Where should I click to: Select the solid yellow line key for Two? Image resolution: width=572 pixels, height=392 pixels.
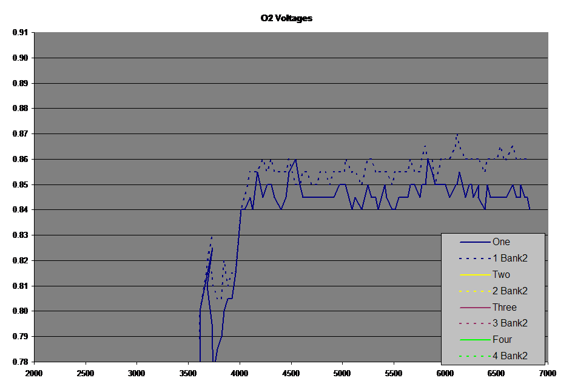click(475, 275)
